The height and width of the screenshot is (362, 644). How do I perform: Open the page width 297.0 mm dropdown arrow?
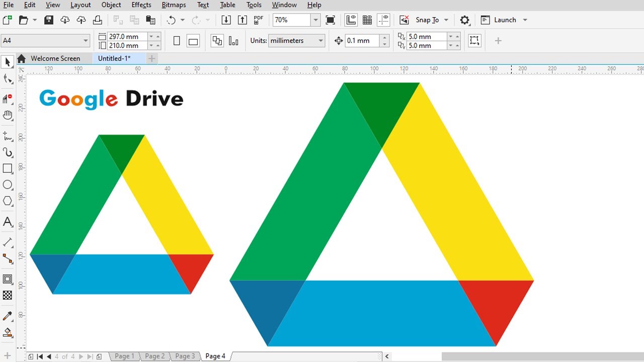coord(151,36)
